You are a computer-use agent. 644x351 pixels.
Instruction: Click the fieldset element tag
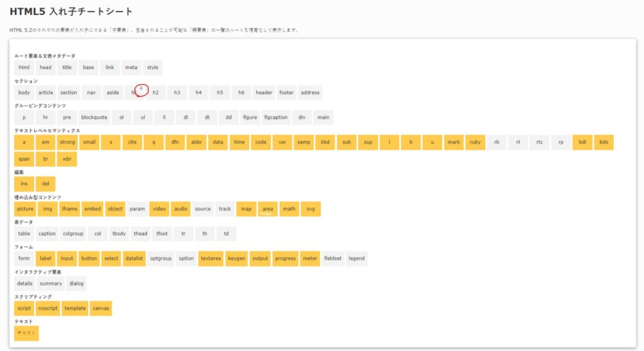[x=333, y=259]
